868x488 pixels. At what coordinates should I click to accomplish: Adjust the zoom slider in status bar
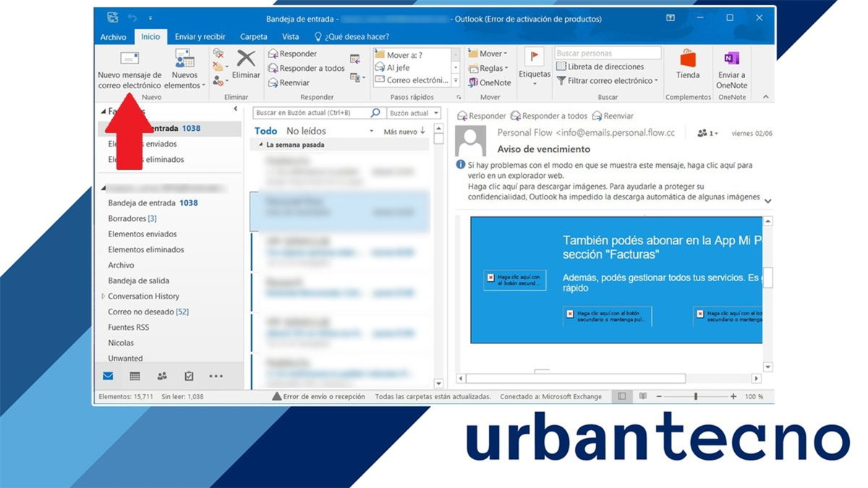pyautogui.click(x=696, y=396)
